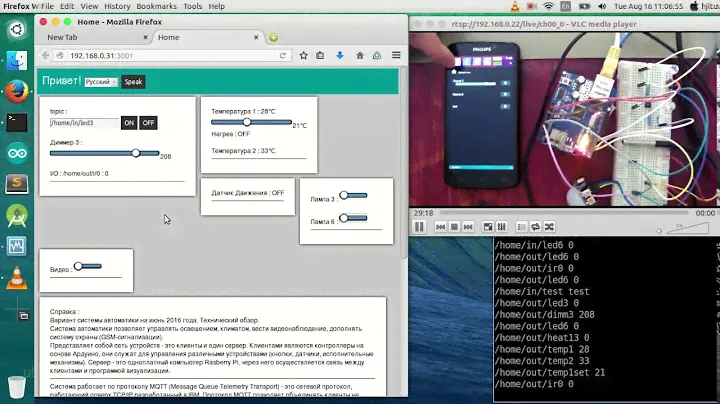
Task: Open Firefox hamburger menu
Action: coord(396,55)
